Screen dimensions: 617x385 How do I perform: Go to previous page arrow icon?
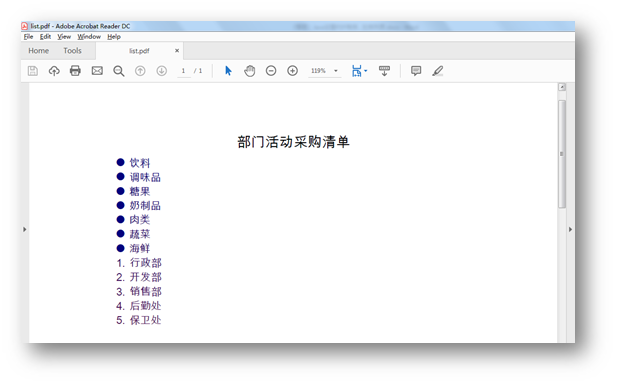click(140, 71)
